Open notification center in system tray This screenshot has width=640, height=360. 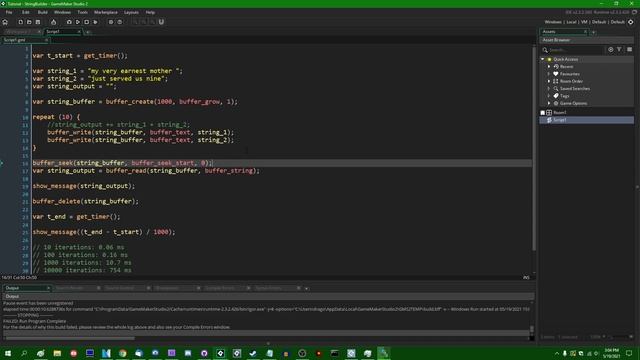(x=629, y=353)
